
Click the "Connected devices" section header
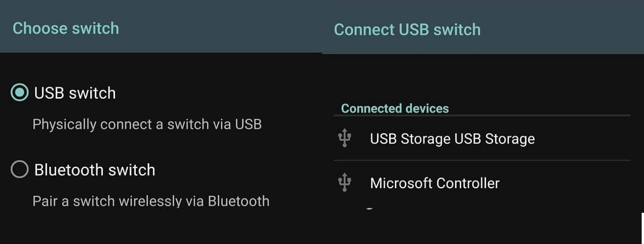click(395, 108)
